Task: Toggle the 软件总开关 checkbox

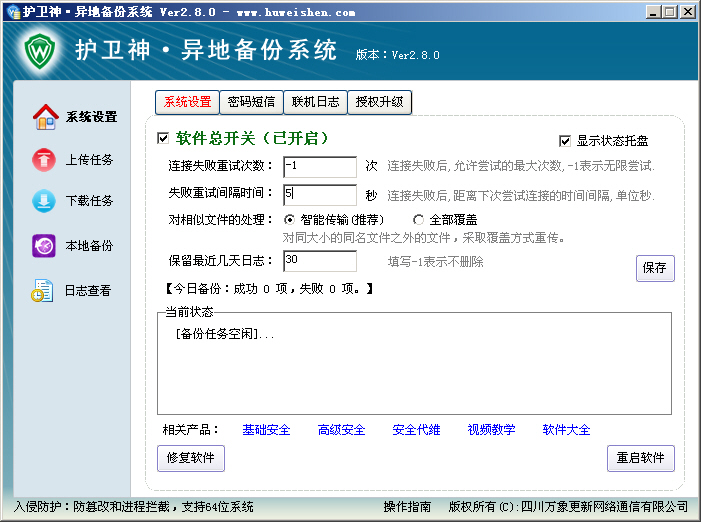Action: (x=163, y=138)
